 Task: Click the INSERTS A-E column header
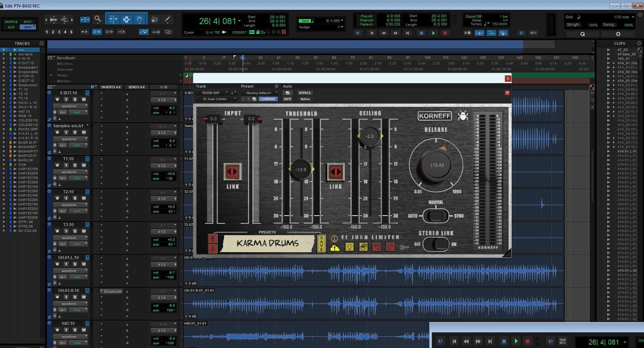coord(111,87)
